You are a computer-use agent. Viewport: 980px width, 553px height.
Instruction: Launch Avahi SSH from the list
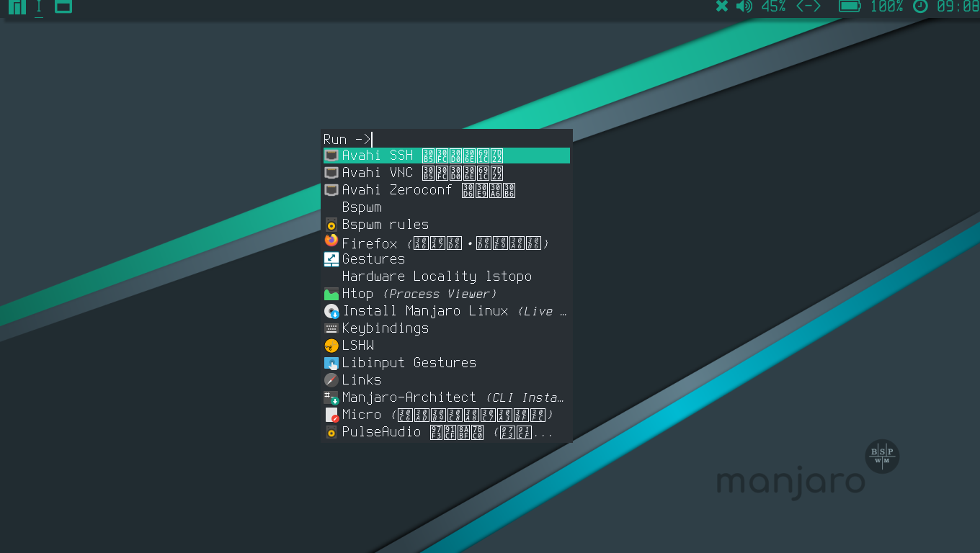(447, 156)
